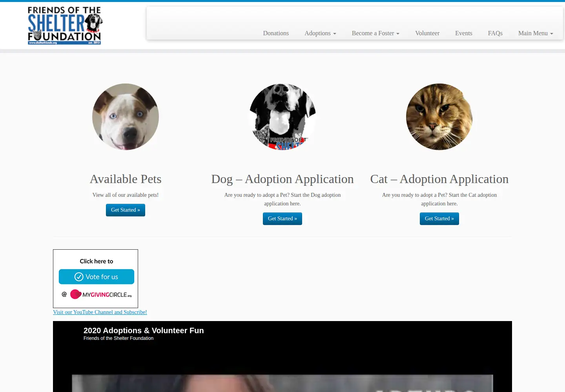This screenshot has height=392, width=565.
Task: Click Get Started under Available Pets
Action: click(126, 210)
